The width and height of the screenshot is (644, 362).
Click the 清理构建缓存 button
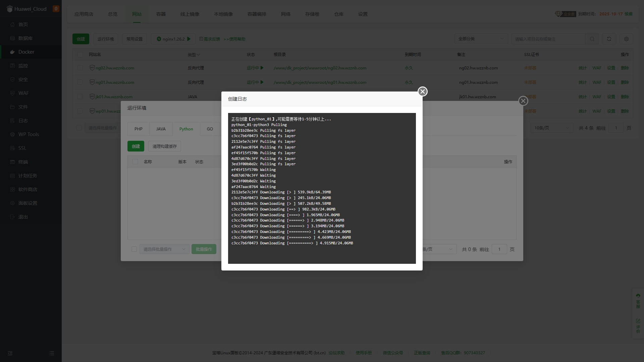click(x=165, y=146)
